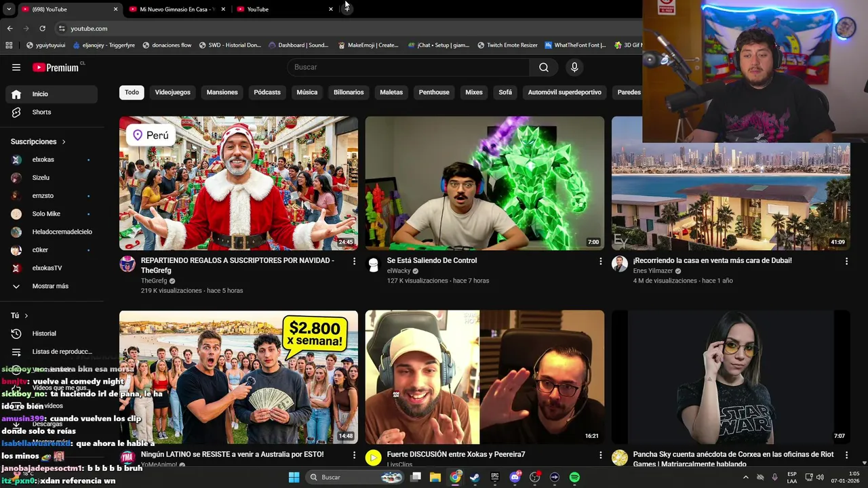Open the elxokasTV channel subscription
Viewport: 868px width, 488px height.
(x=52, y=268)
